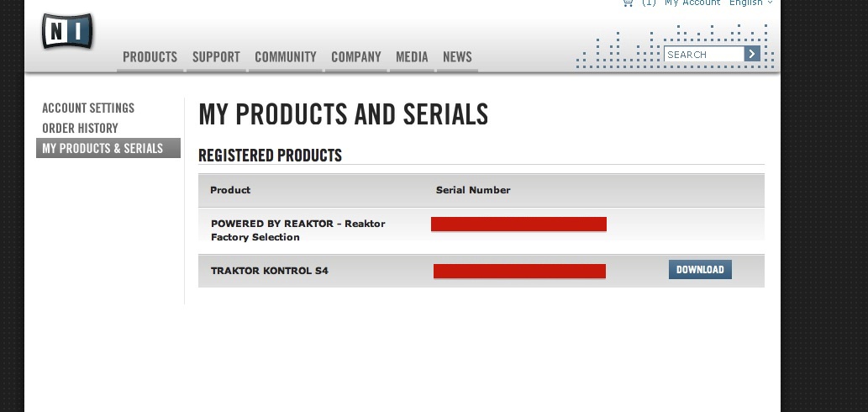Select the POWERED BY REAKTOR product row text
The width and height of the screenshot is (868, 412).
click(297, 230)
